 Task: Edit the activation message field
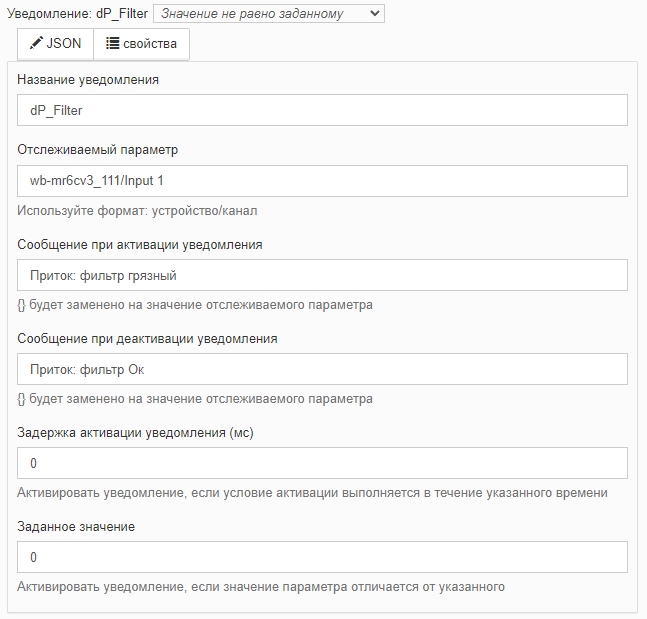322,275
